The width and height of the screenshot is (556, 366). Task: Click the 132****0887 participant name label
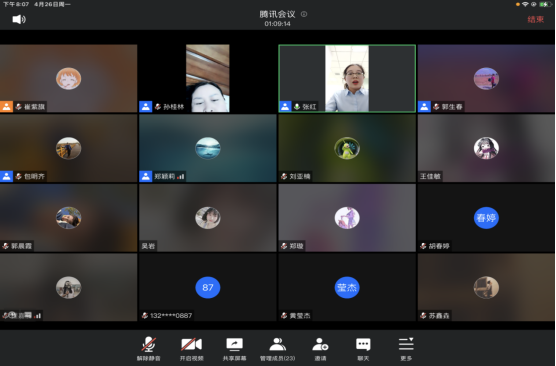(171, 315)
